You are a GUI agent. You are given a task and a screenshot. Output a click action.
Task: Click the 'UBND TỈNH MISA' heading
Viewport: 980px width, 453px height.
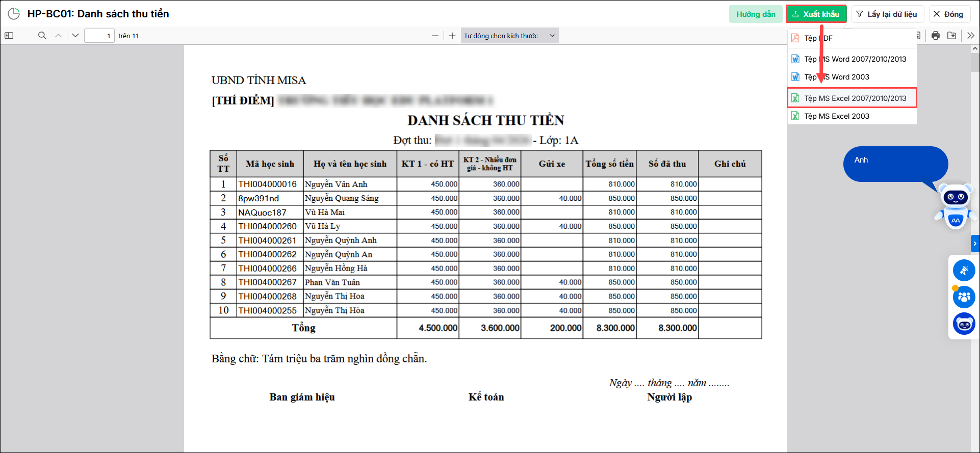259,81
